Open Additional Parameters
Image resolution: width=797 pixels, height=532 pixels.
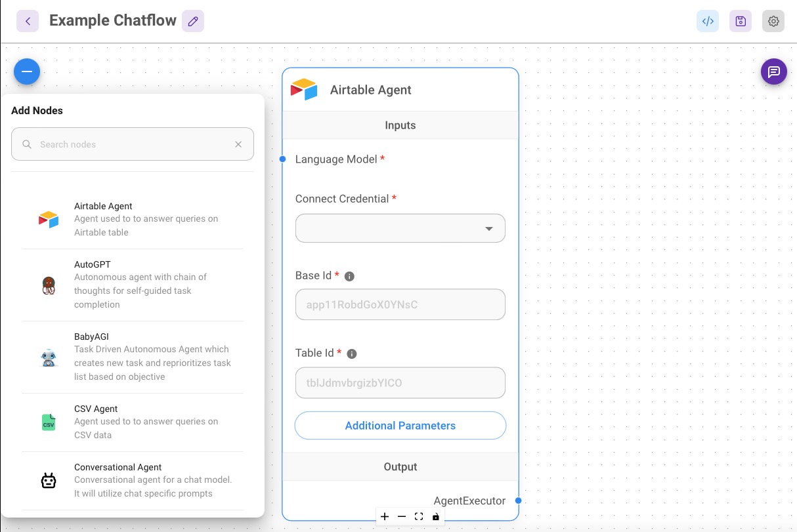pos(400,426)
